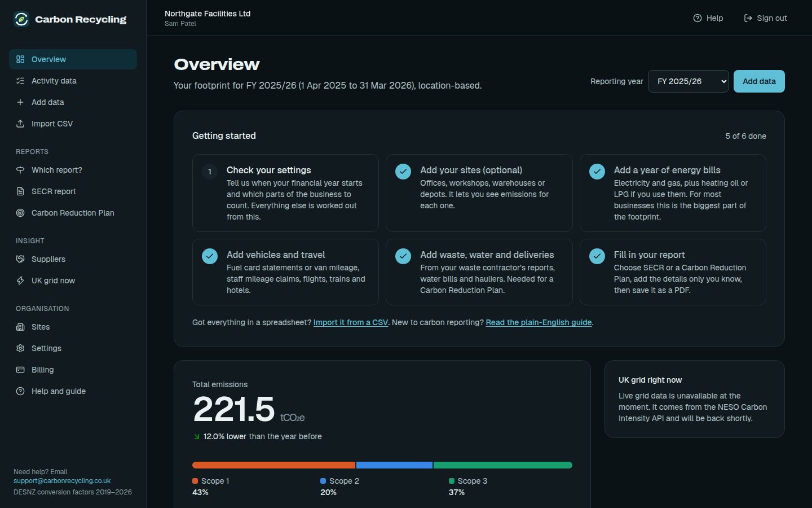Click the Northgate Facilities Ltd organisation name
The height and width of the screenshot is (508, 812).
208,14
